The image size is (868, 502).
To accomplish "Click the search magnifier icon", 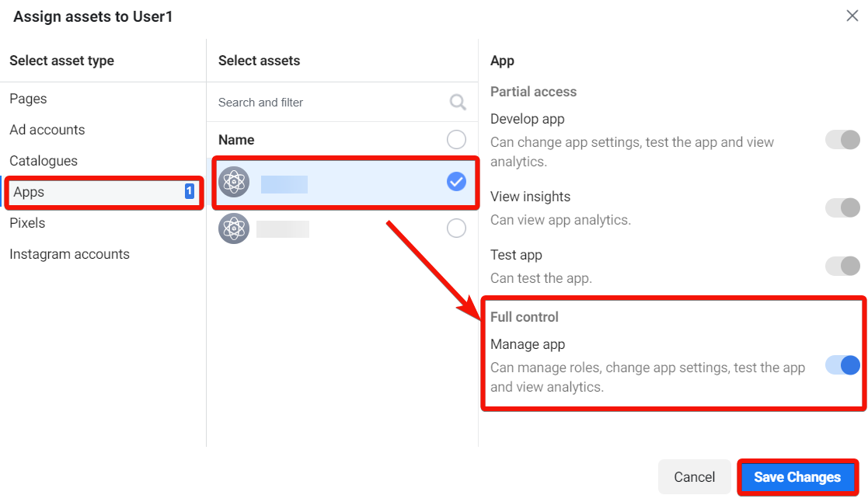I will click(458, 103).
